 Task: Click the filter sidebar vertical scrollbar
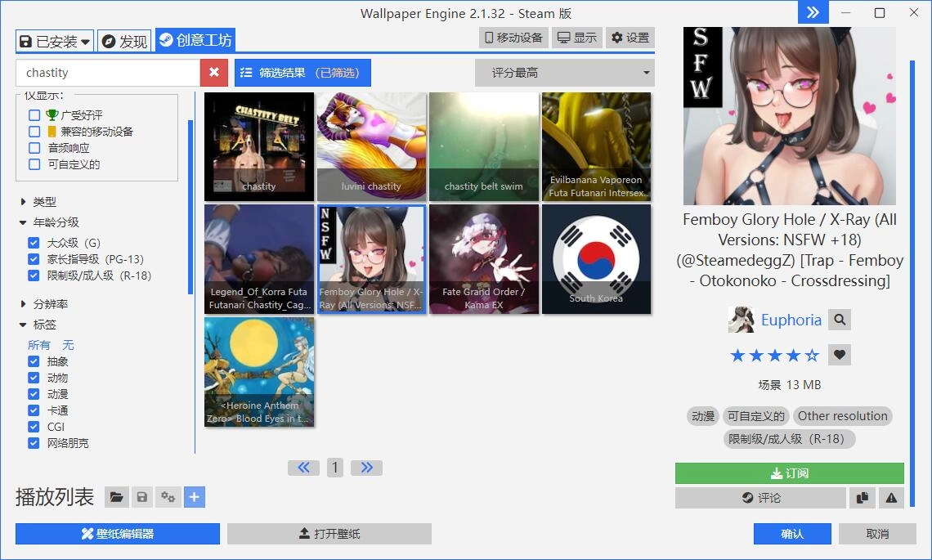coord(190,208)
